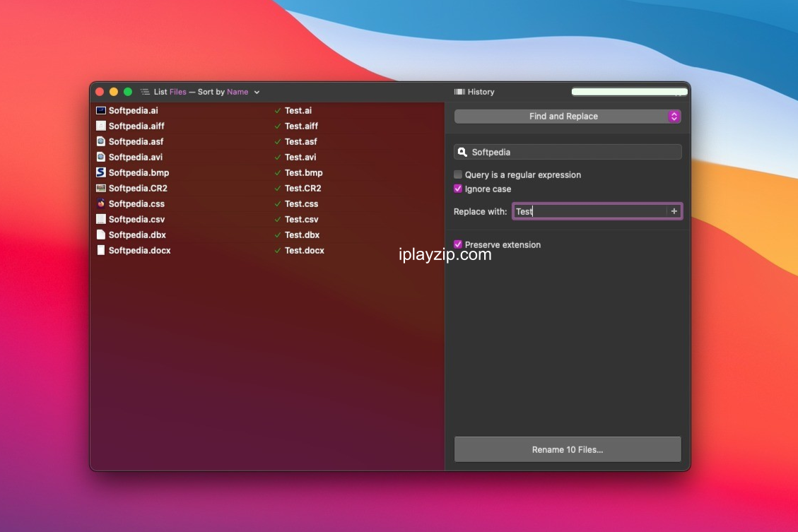Select the Softpedia.docx file name
Viewport: 798px width, 532px height.
point(139,250)
